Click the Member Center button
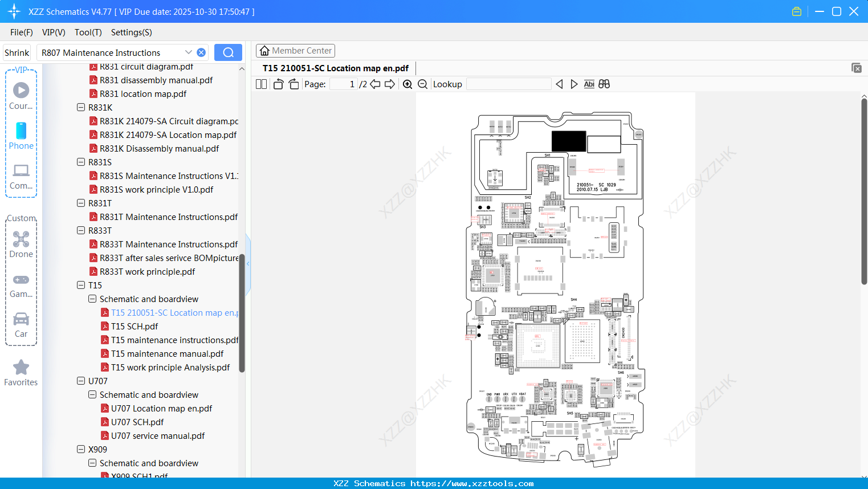The width and height of the screenshot is (868, 489). coord(295,51)
